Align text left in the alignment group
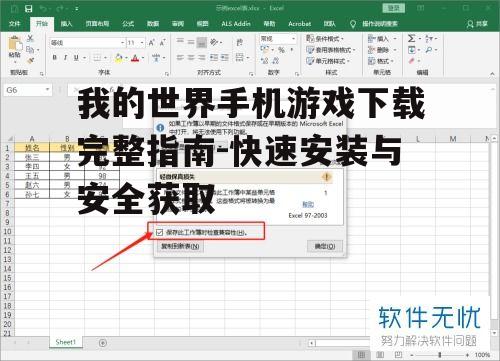 [x=180, y=58]
